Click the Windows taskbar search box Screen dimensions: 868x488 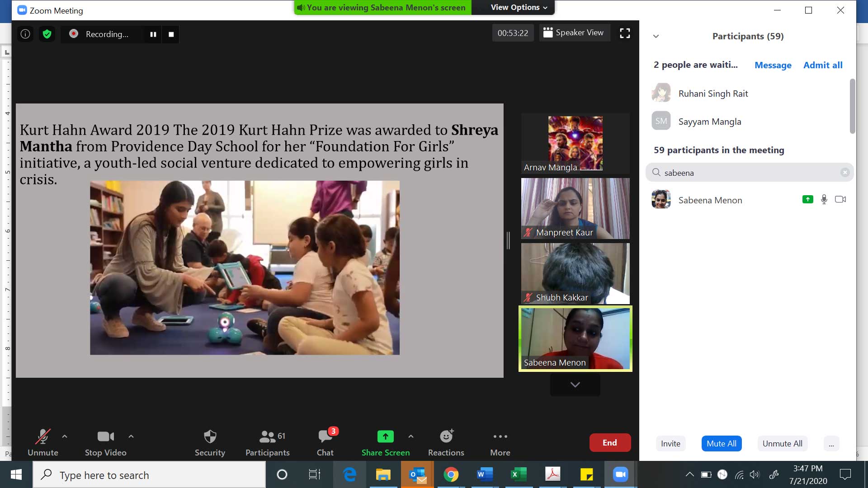point(149,475)
